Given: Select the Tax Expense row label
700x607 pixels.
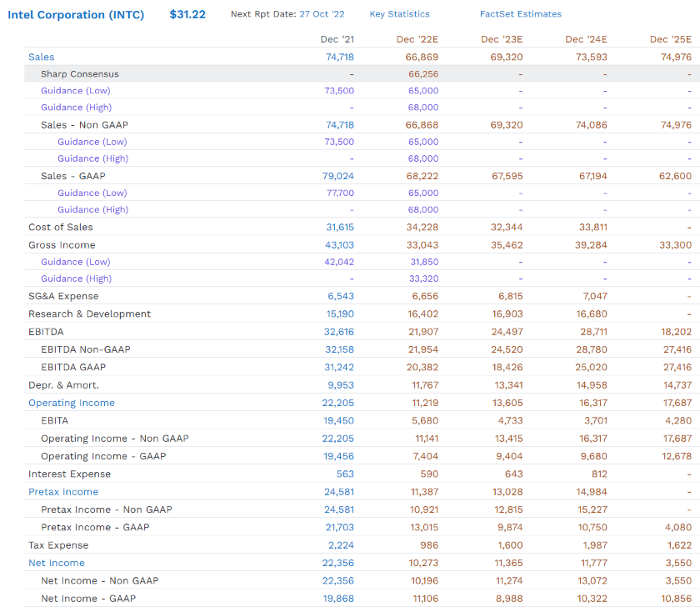Looking at the screenshot, I should click(x=58, y=545).
